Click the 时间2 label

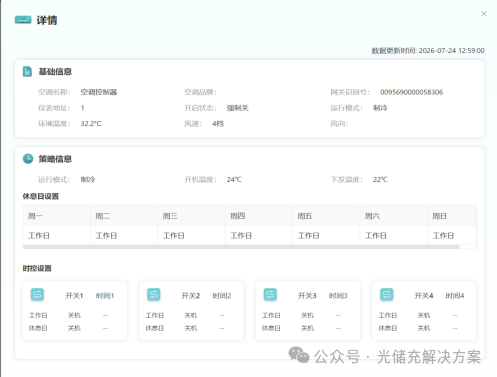pos(222,296)
